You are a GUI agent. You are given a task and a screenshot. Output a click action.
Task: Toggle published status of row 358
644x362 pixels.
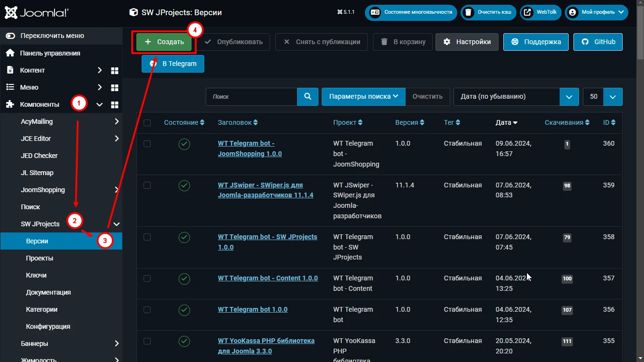coord(184,238)
